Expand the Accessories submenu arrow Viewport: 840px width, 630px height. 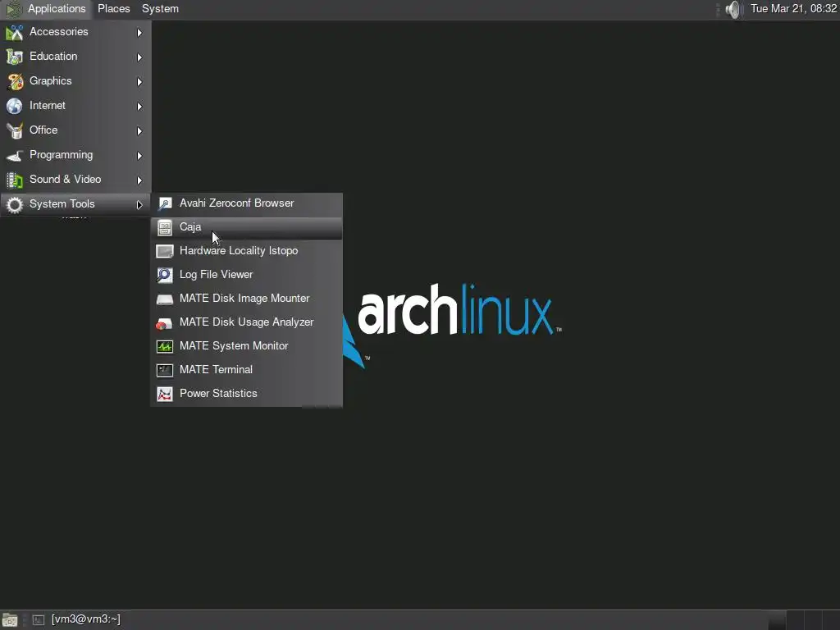pos(139,33)
